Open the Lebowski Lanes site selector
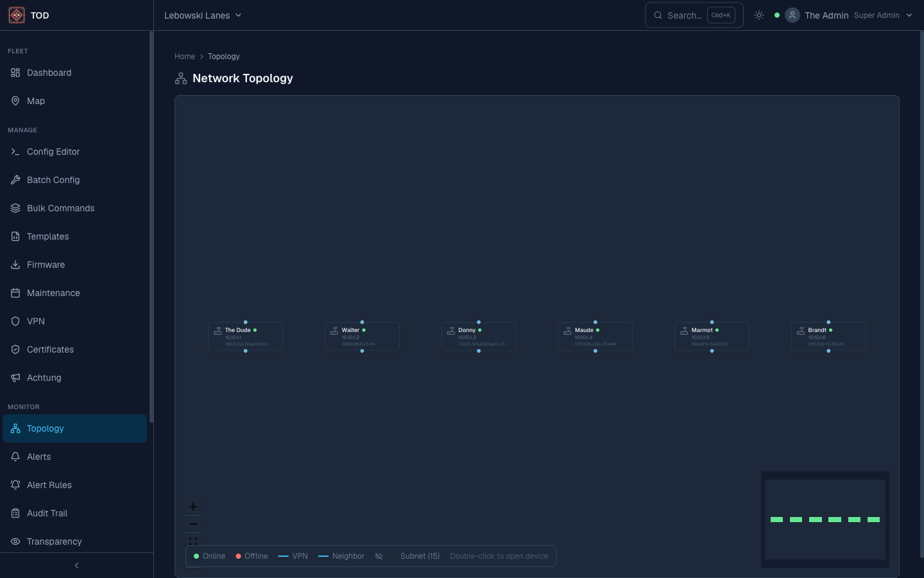This screenshot has height=578, width=924. [203, 15]
